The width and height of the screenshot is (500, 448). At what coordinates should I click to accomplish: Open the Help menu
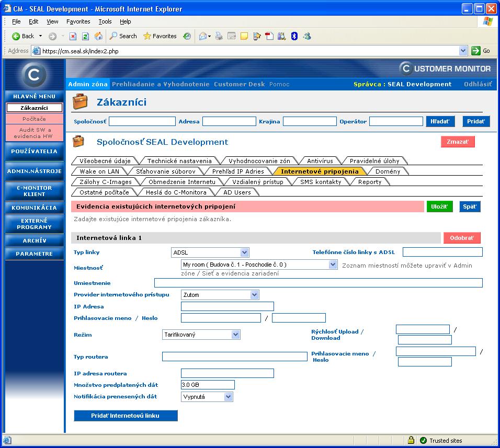click(x=126, y=21)
